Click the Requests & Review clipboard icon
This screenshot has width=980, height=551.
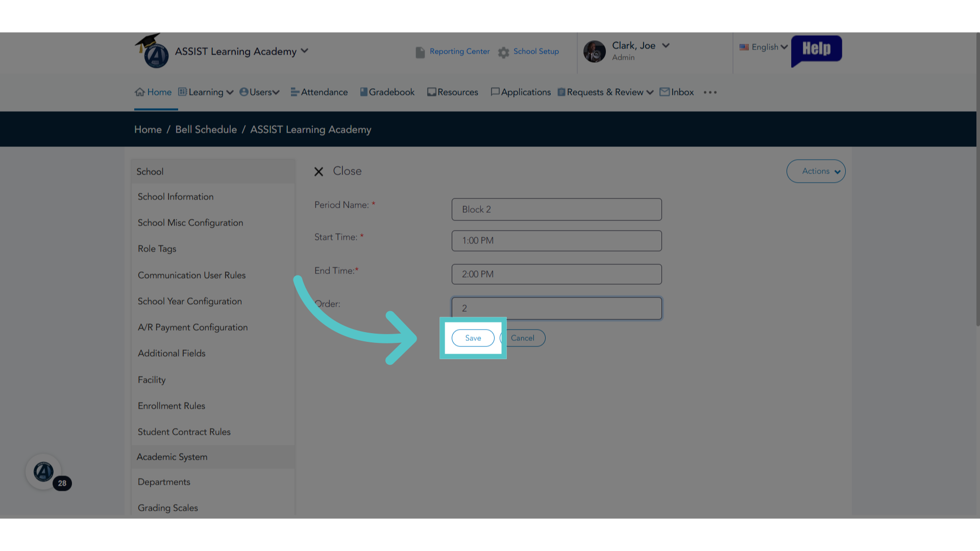pyautogui.click(x=561, y=92)
